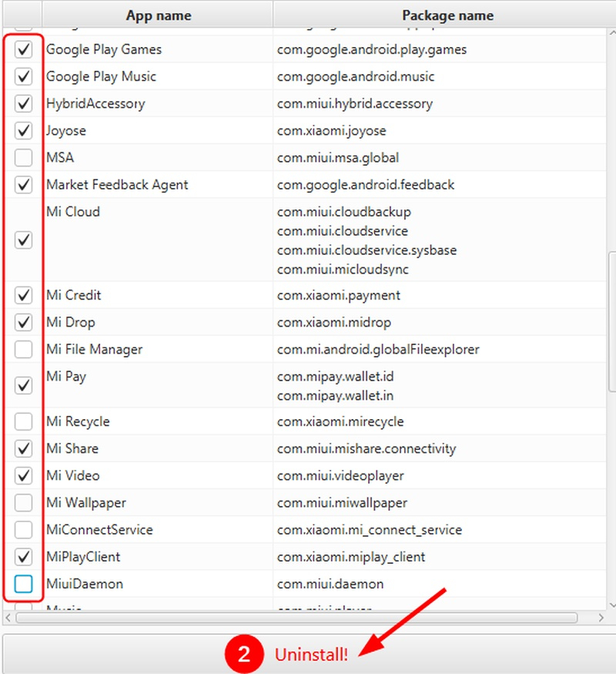
Task: Tick the Mi Recycle checkbox
Action: (24, 422)
